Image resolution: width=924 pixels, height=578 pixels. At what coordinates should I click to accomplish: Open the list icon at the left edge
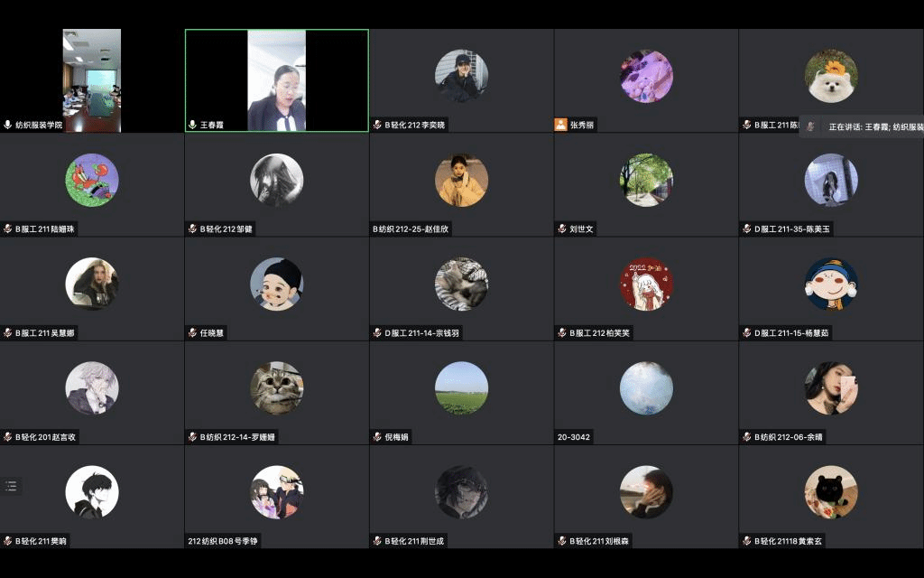[11, 486]
